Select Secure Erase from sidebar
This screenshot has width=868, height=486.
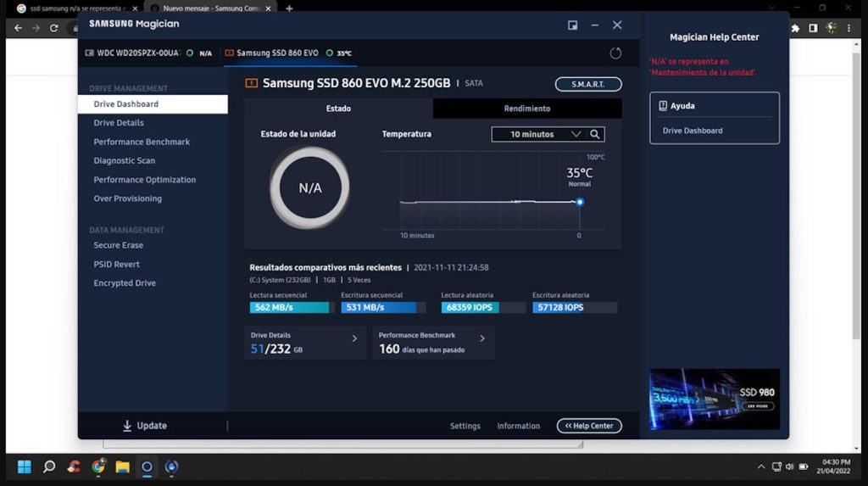pyautogui.click(x=118, y=245)
